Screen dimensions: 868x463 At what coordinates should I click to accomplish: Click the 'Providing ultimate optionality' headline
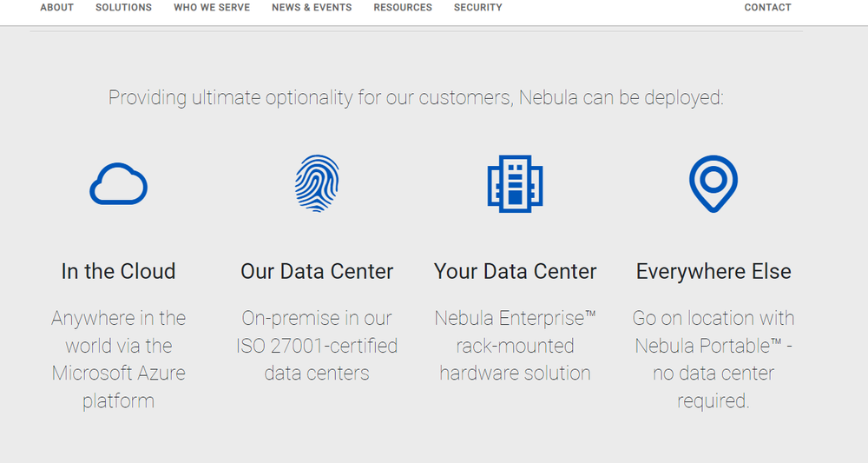point(416,97)
